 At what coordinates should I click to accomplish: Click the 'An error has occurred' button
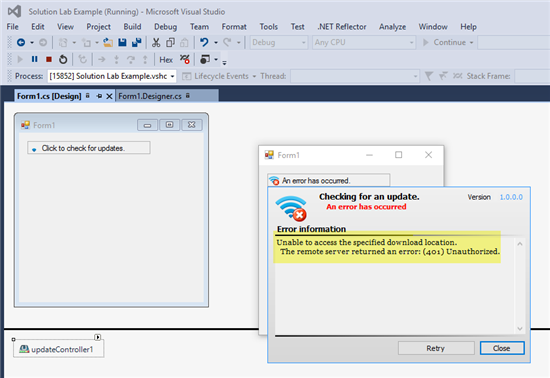pyautogui.click(x=328, y=181)
